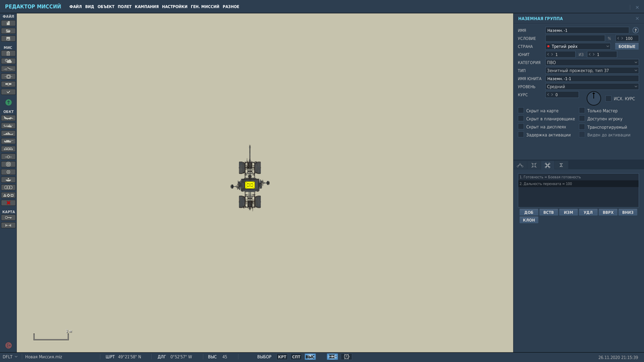Open the advanced waypoint actions tab icon

pos(547,165)
